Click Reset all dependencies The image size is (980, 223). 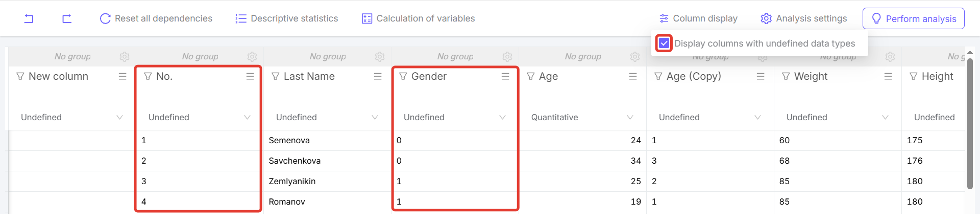pyautogui.click(x=156, y=18)
